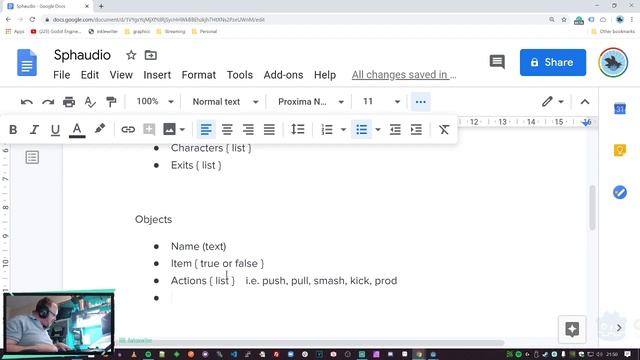Star the Sphaudio document
This screenshot has width=640, height=360.
[131, 55]
